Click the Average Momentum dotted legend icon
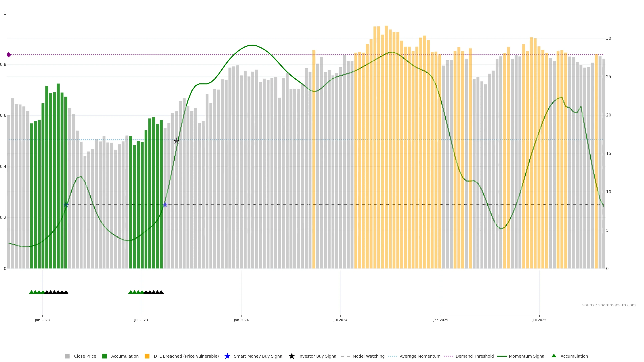 [x=392, y=356]
